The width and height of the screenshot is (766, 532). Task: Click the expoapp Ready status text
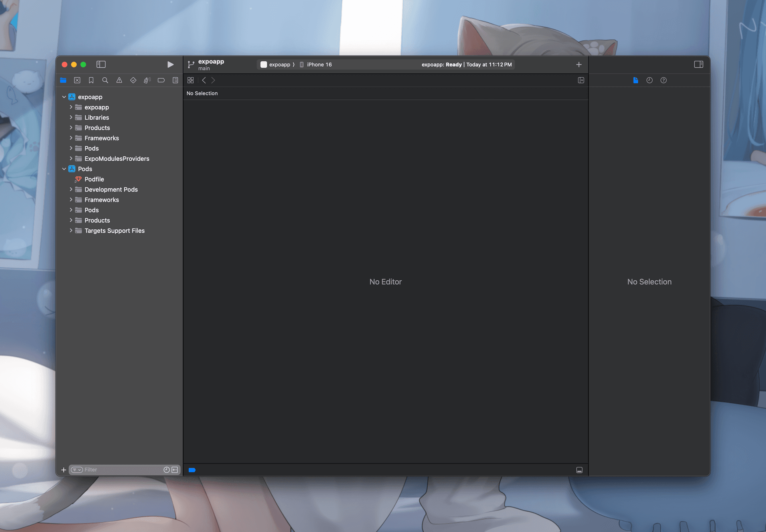pyautogui.click(x=466, y=65)
